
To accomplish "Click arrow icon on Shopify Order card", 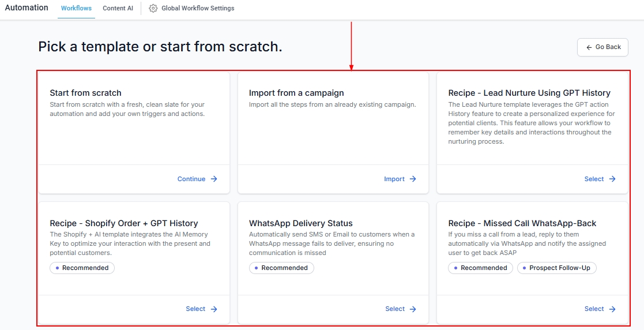I will (214, 309).
